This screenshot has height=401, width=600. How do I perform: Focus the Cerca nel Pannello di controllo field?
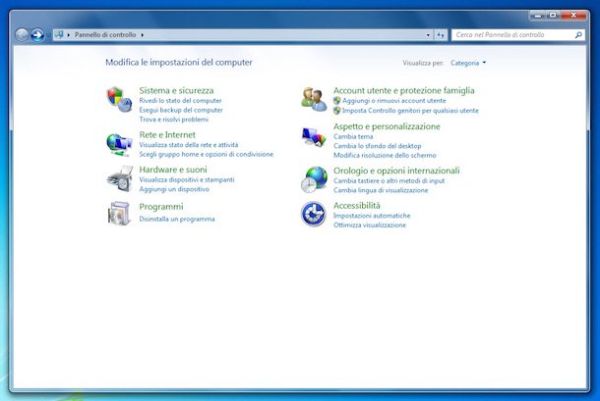510,35
